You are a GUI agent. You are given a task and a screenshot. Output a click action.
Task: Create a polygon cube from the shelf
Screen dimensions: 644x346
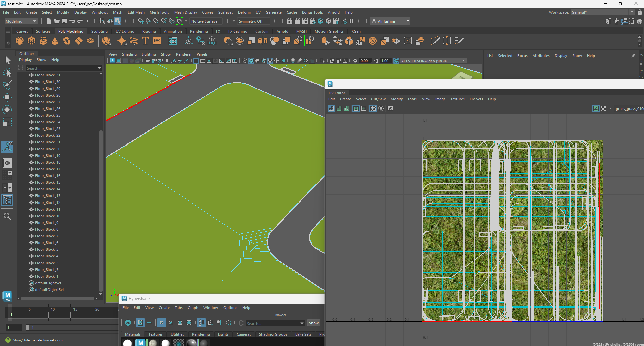[x=32, y=41]
